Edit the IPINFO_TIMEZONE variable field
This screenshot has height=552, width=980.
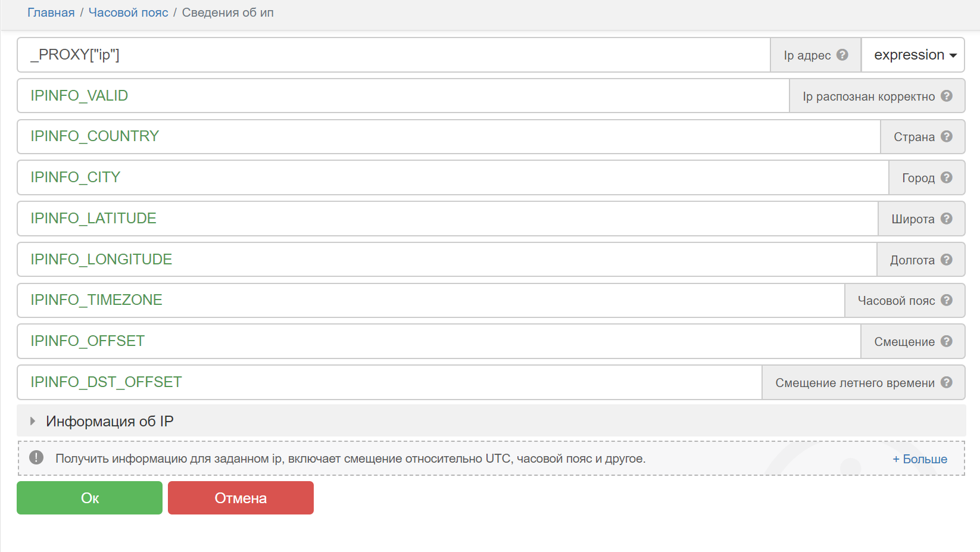click(429, 300)
